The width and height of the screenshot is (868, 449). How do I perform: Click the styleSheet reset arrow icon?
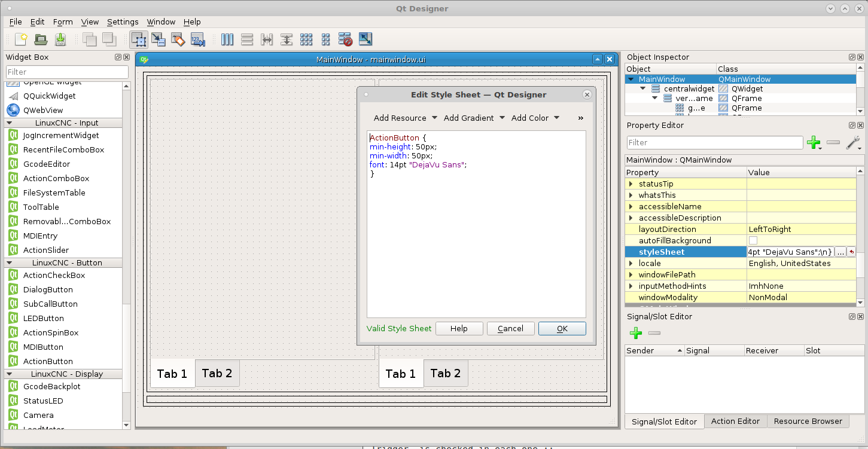pyautogui.click(x=851, y=252)
